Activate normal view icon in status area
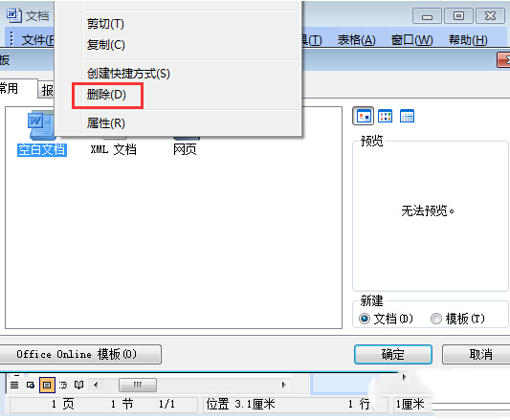 (14, 386)
